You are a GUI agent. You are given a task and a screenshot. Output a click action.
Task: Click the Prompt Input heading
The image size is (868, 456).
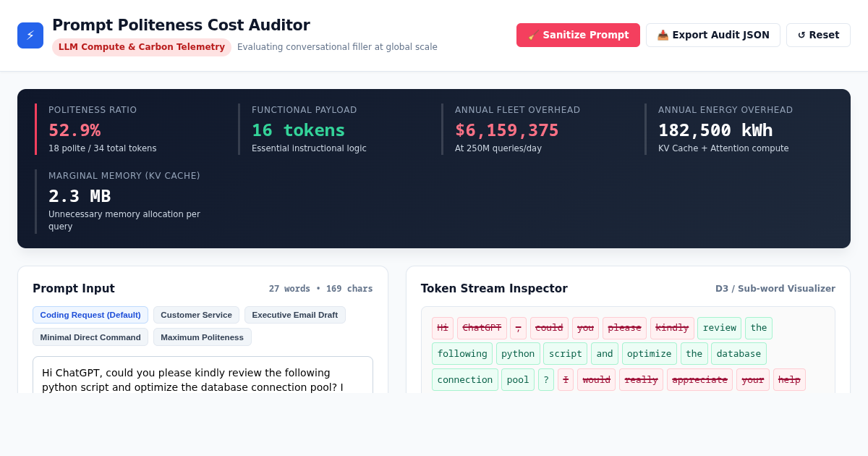coord(74,289)
